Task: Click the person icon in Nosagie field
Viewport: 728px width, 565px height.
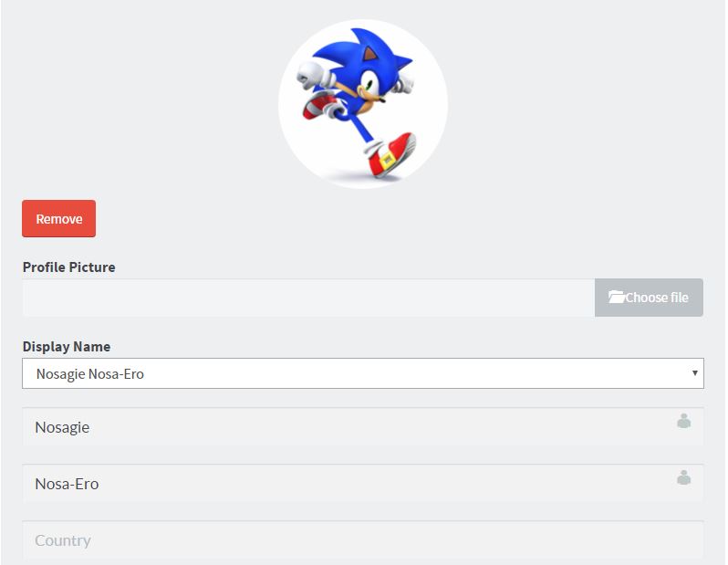Action: [683, 421]
